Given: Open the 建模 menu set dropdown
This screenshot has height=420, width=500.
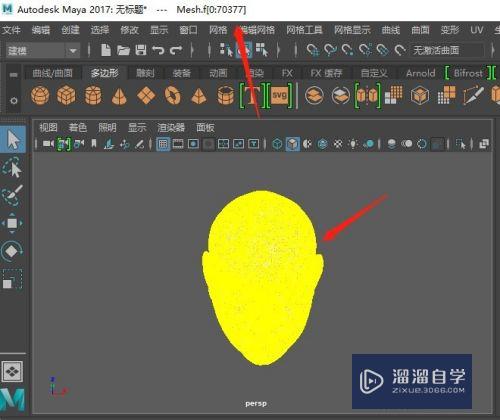Looking at the screenshot, I should (43, 51).
